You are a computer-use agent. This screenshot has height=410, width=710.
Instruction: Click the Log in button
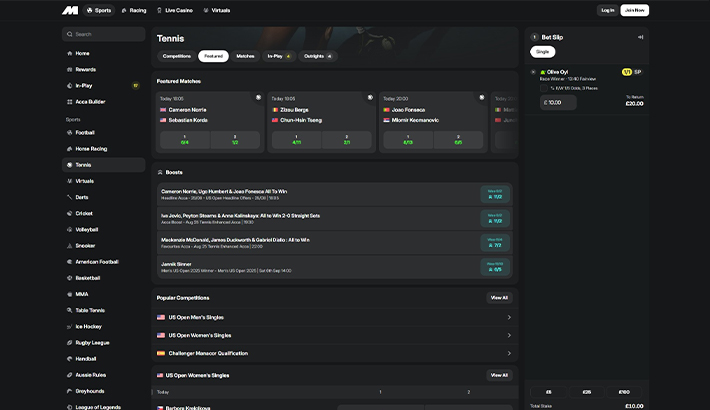[608, 10]
